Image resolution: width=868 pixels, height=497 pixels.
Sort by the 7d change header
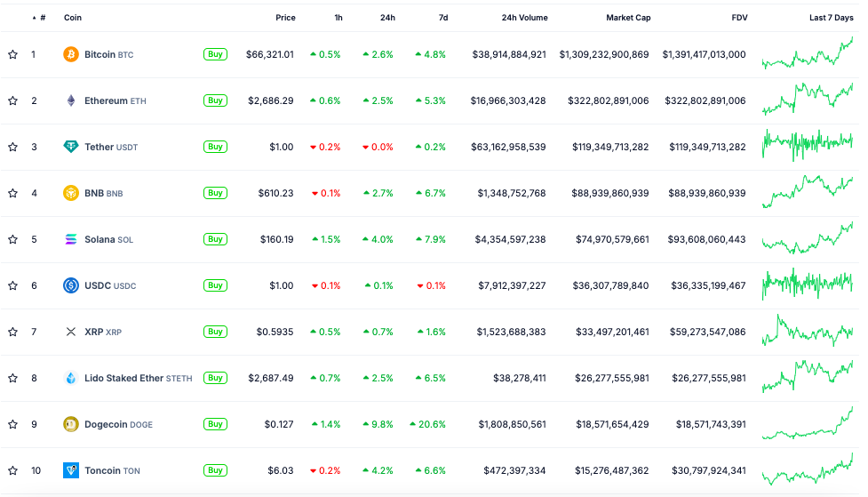click(441, 18)
